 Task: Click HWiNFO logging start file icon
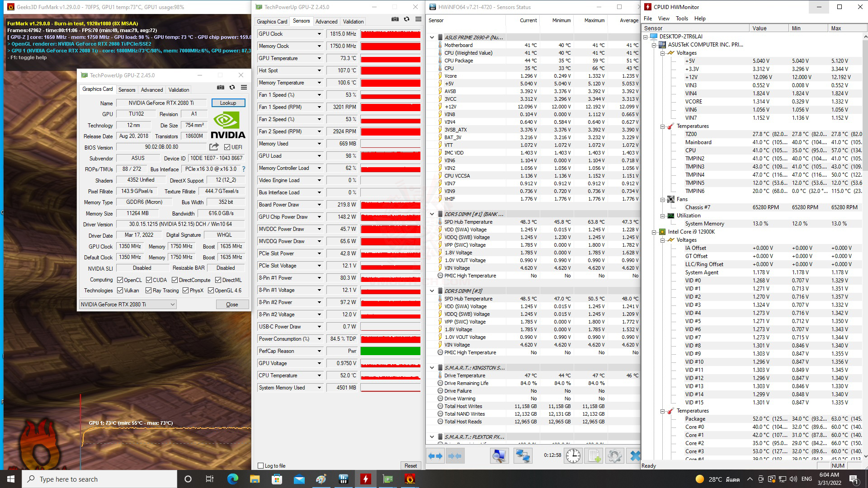point(593,455)
